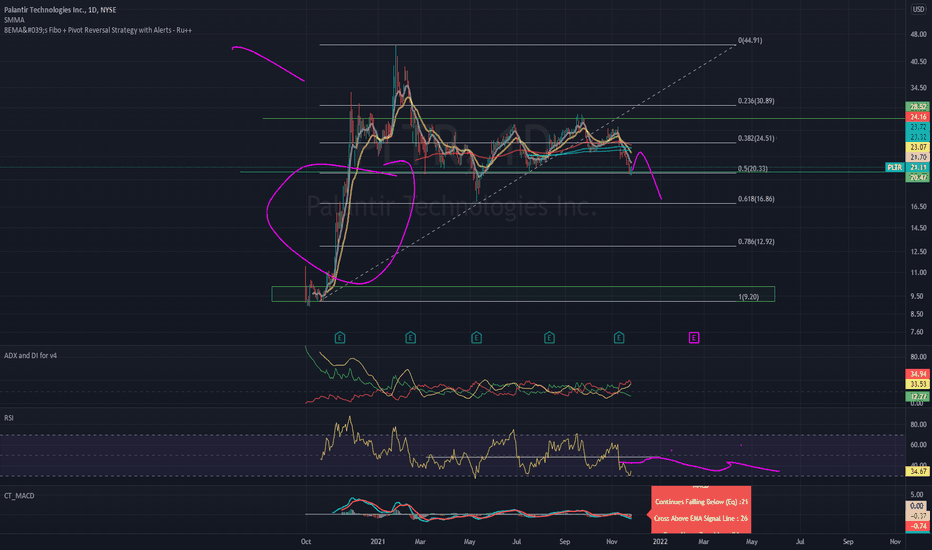Click the 7.60 price axis tick
Viewport: 932px width, 550px height.
918,332
